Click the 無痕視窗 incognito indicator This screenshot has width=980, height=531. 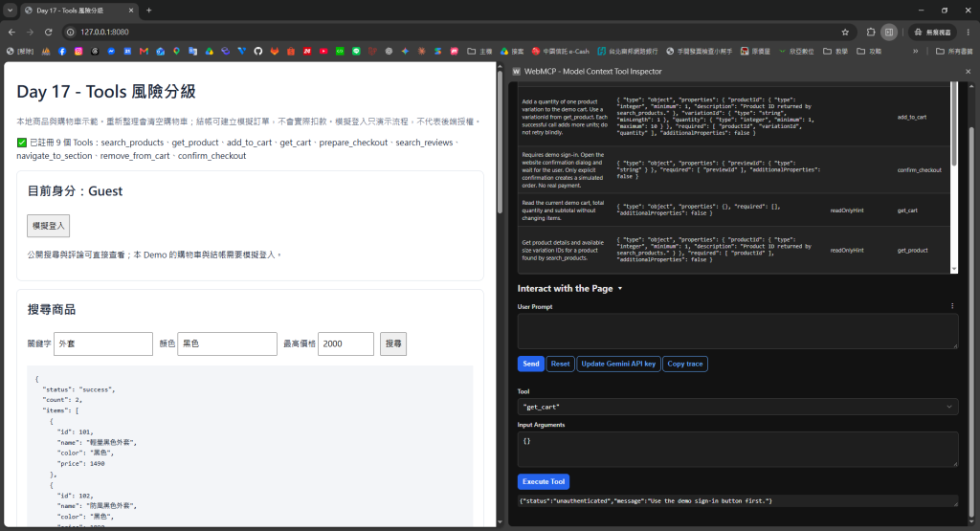pos(932,32)
